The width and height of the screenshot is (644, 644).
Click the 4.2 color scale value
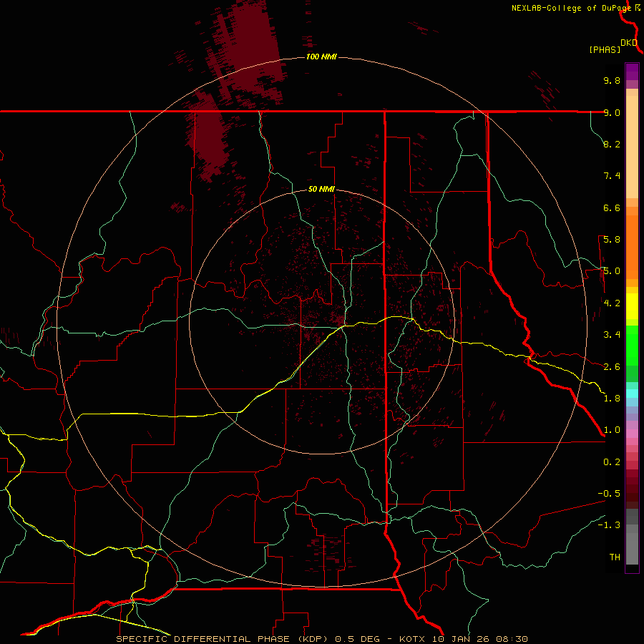tap(612, 303)
